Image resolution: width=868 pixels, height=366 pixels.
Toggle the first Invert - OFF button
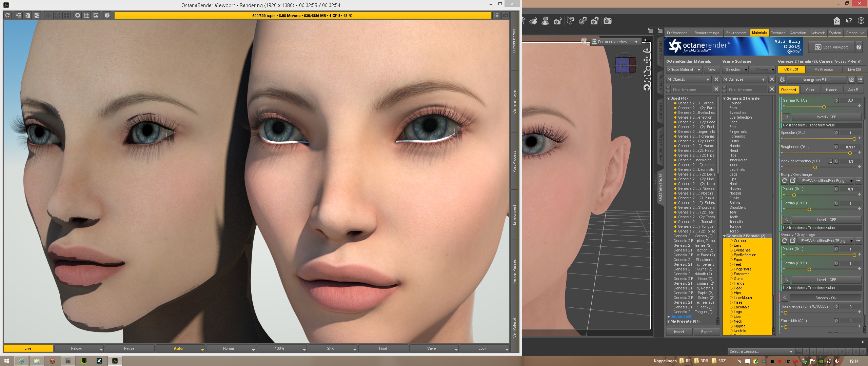826,117
